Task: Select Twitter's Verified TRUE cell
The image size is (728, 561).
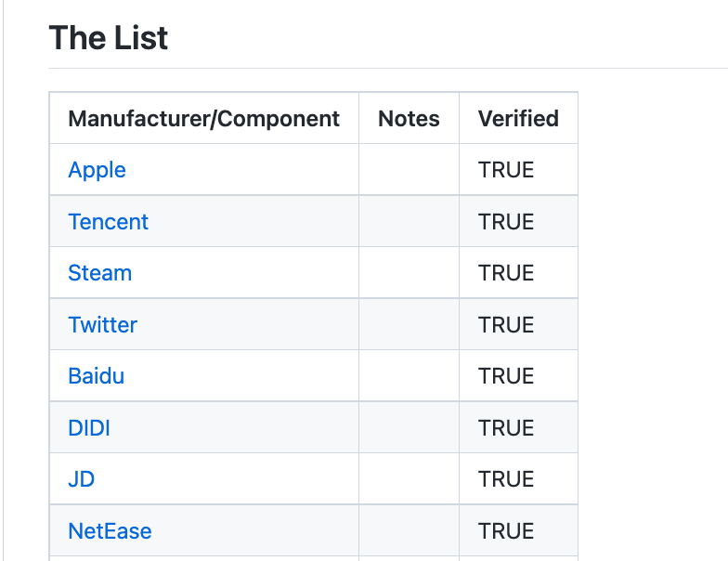Action: (x=506, y=325)
